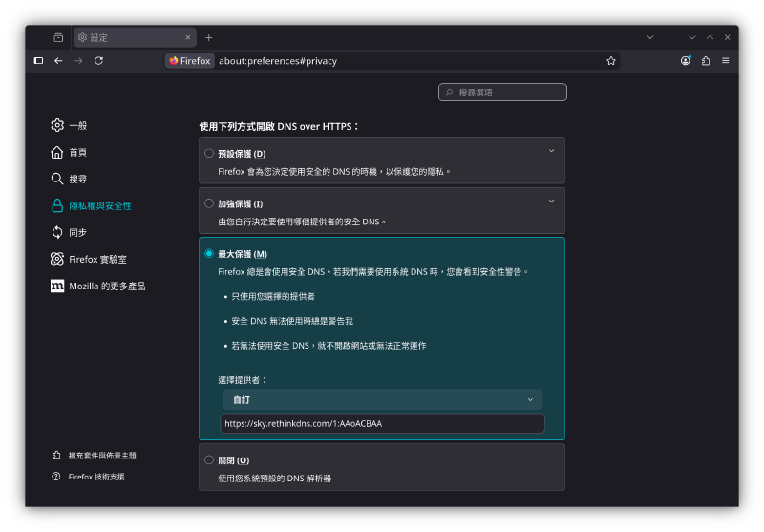Select 預設保護 radio option
The width and height of the screenshot is (764, 532).
[x=209, y=153]
